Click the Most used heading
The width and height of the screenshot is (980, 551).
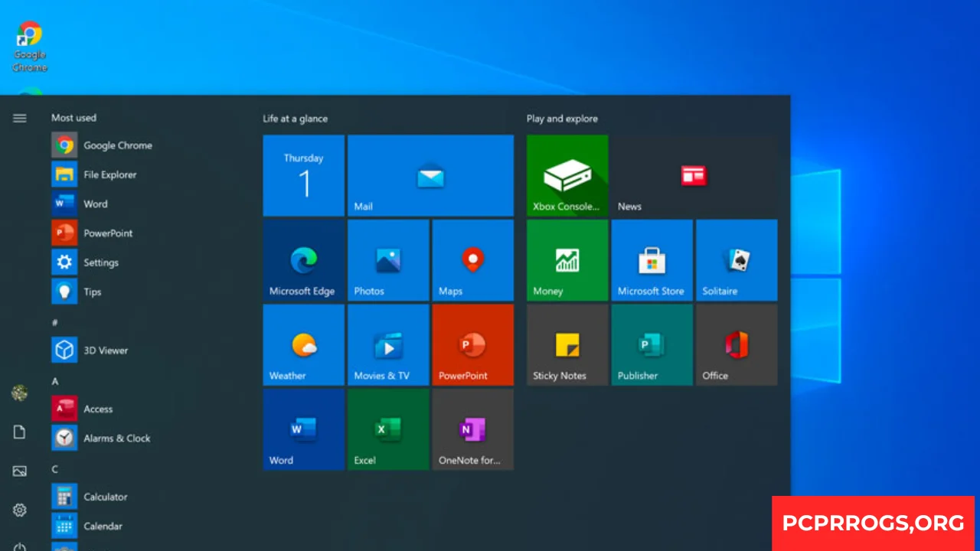click(73, 118)
